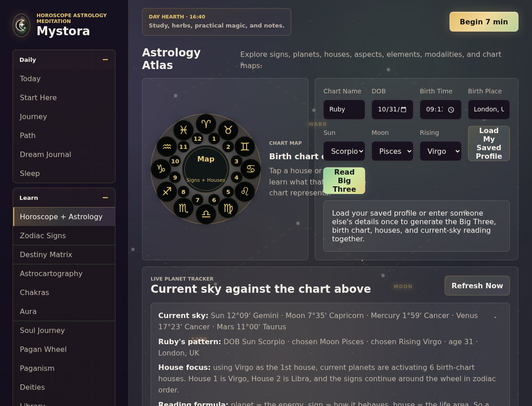This screenshot has height=406, width=532.
Task: Open the Rising sign dropdown
Action: (x=440, y=151)
